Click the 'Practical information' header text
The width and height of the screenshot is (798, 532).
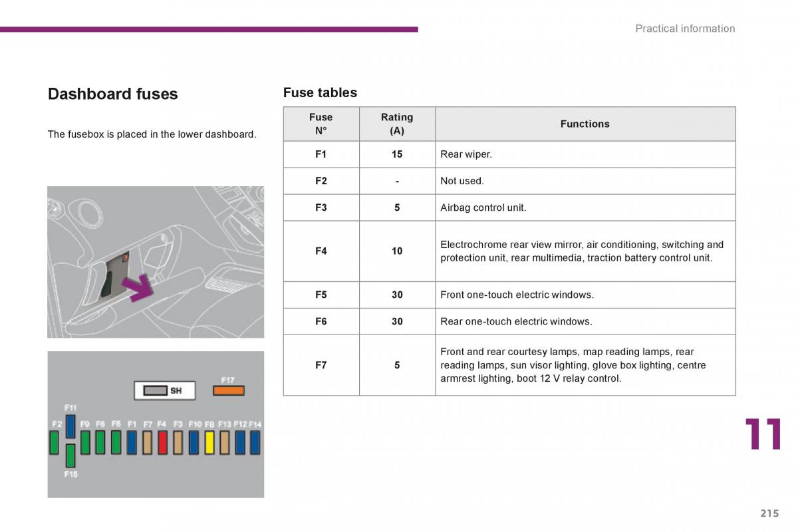tap(685, 29)
